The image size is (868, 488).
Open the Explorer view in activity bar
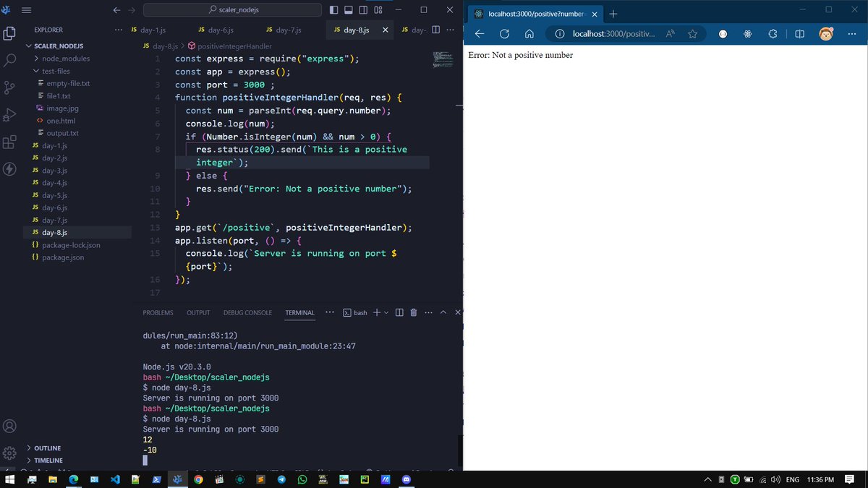click(10, 33)
